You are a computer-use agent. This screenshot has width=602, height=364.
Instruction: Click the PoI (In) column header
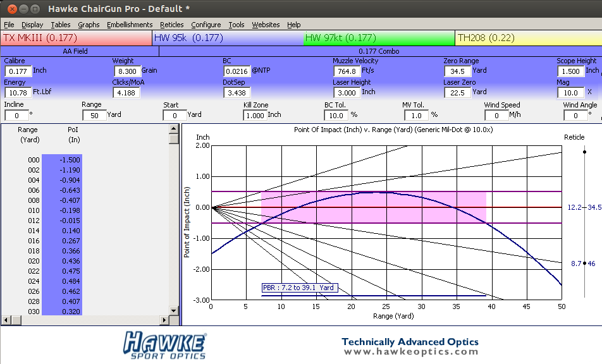(73, 135)
